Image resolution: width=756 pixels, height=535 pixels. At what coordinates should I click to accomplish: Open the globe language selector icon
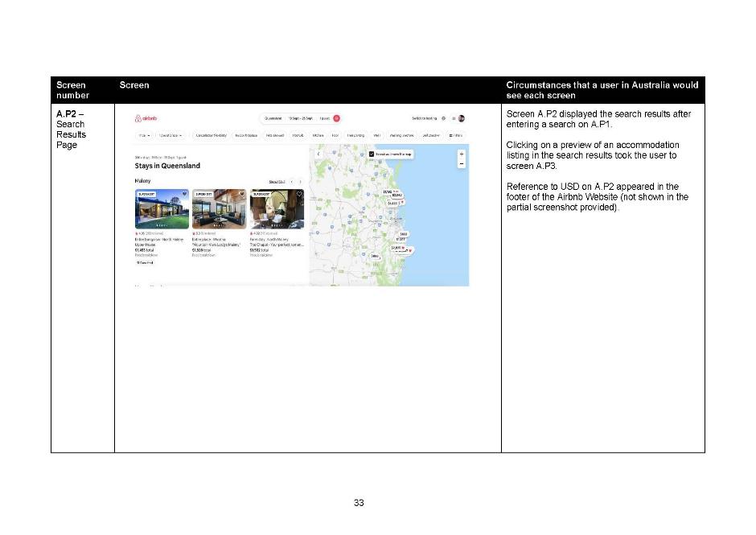[x=444, y=118]
